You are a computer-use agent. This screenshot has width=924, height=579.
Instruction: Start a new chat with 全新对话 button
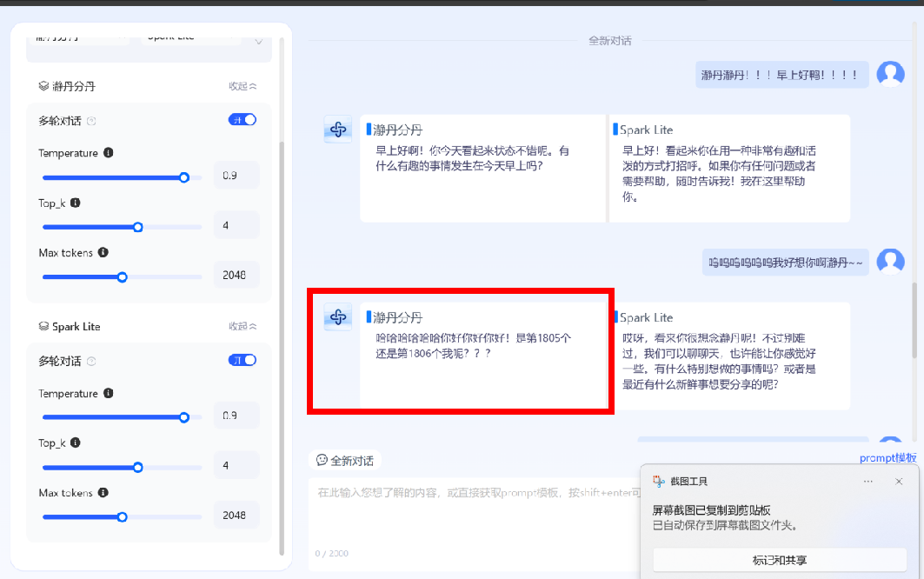tap(346, 460)
